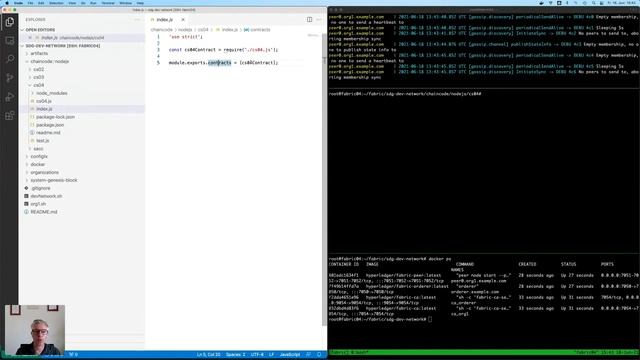This screenshot has width=640, height=360.
Task: Open the Terminal menu
Action: click(x=108, y=3)
